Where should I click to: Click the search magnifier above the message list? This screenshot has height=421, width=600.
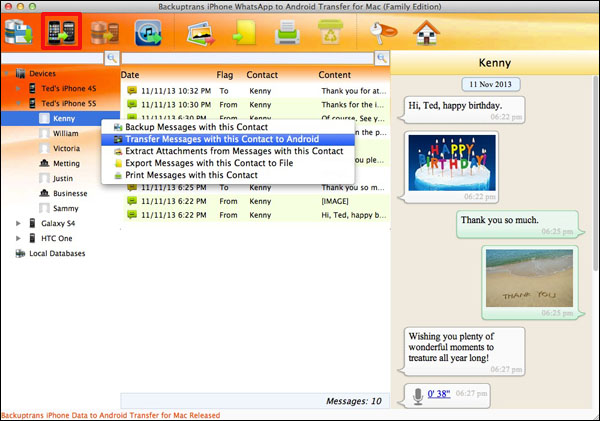pos(382,58)
